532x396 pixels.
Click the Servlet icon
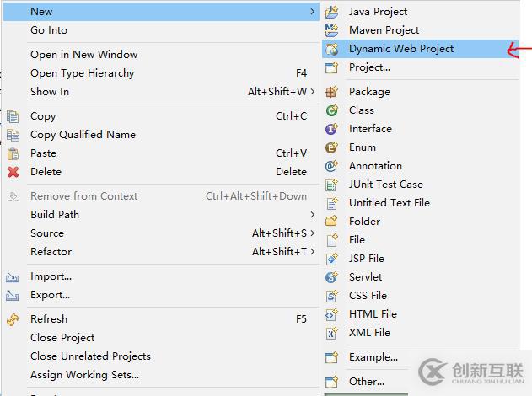pyautogui.click(x=331, y=277)
